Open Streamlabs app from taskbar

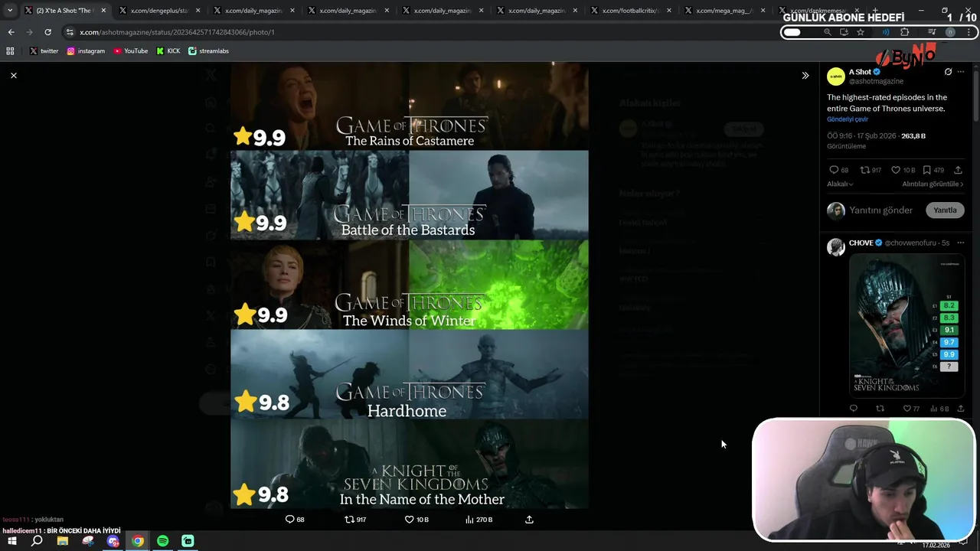[188, 541]
